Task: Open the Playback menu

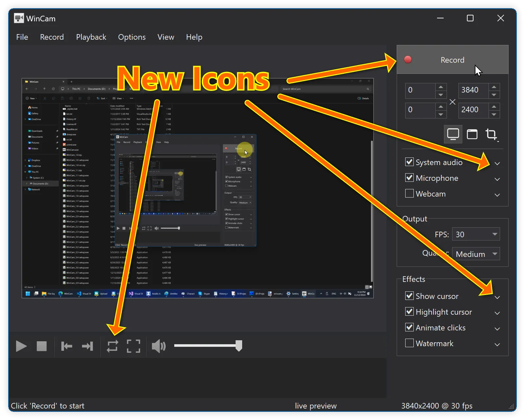Action: pyautogui.click(x=91, y=37)
